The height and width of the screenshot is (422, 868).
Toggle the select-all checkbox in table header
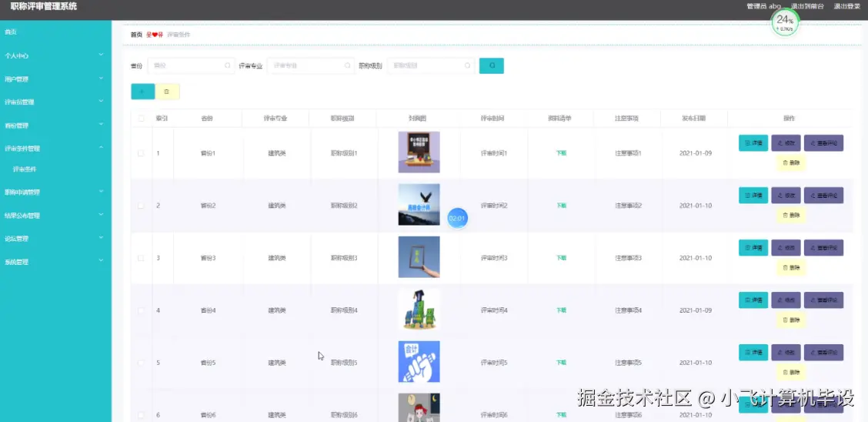point(141,118)
